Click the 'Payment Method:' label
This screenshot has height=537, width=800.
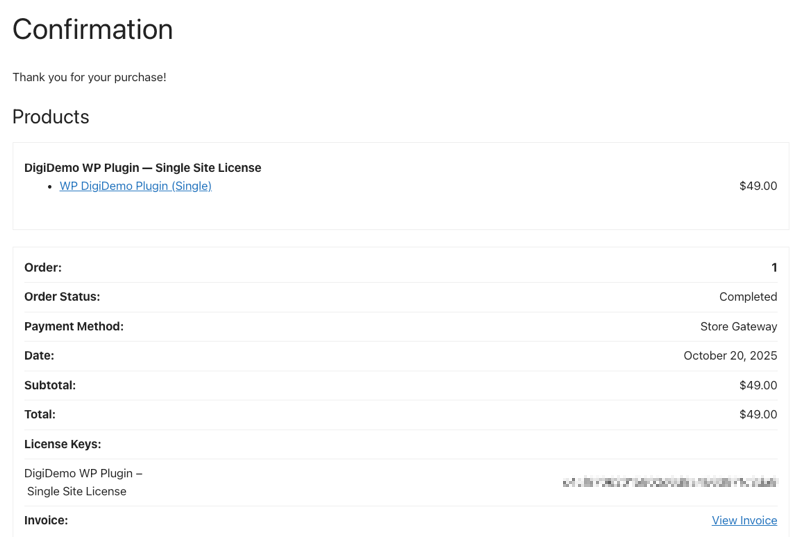tap(74, 326)
